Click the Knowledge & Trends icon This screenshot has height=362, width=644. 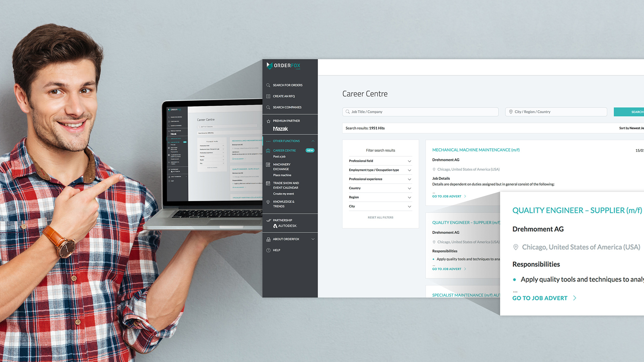pos(268,202)
